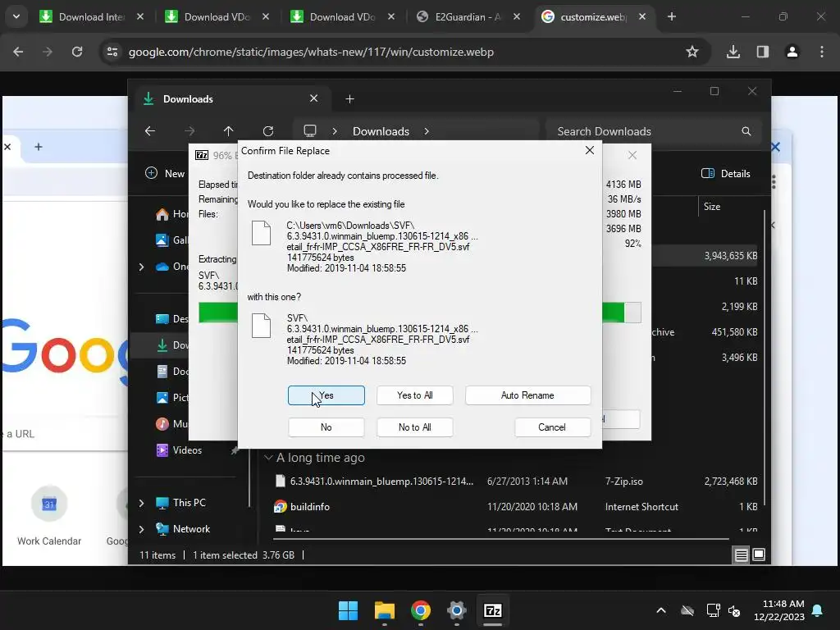Toggle the Details pane
Viewport: 840px width, 630px height.
(x=725, y=173)
